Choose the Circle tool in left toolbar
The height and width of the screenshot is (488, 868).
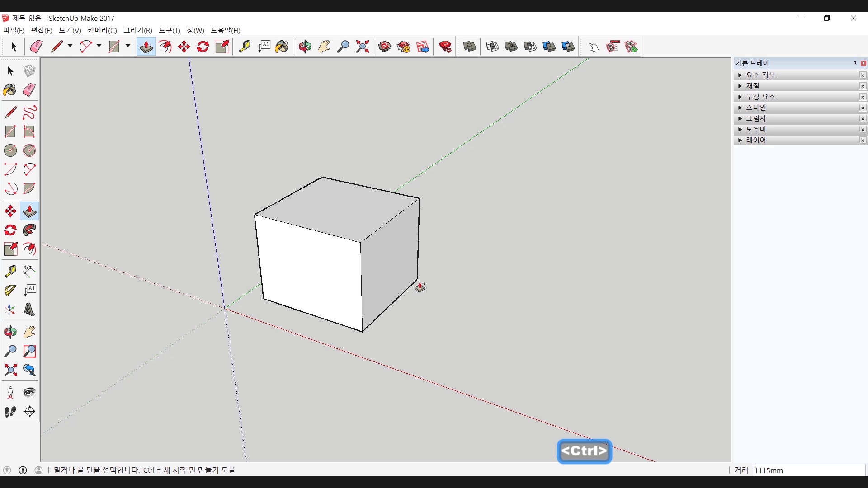click(x=10, y=150)
